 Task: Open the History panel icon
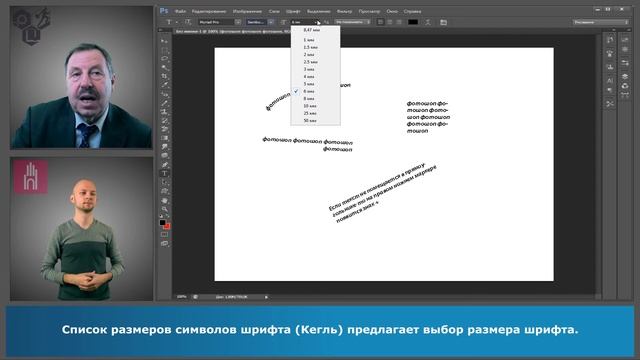point(610,40)
